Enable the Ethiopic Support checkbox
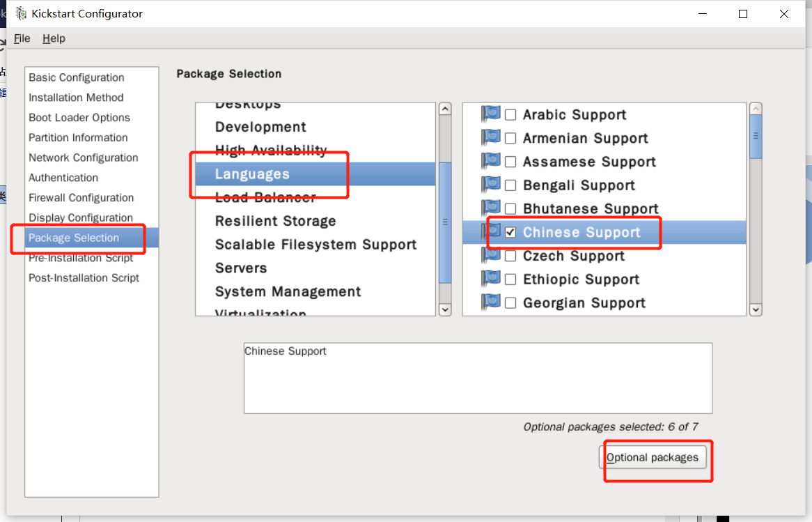The height and width of the screenshot is (522, 812). point(510,279)
